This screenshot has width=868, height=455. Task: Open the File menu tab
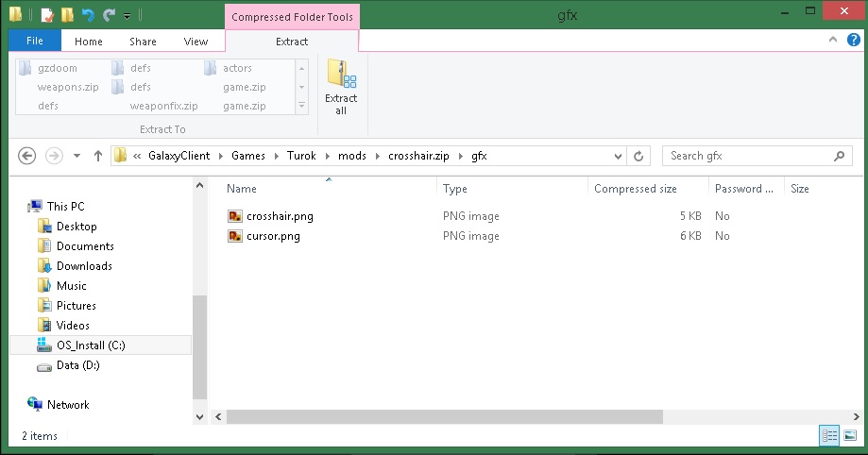[35, 42]
